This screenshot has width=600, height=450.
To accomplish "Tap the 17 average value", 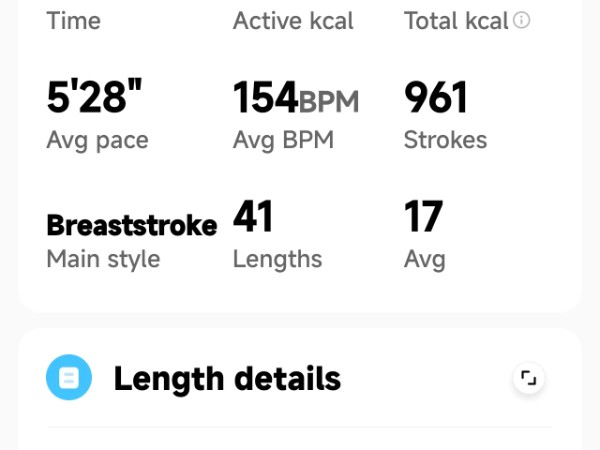I will point(423,217).
